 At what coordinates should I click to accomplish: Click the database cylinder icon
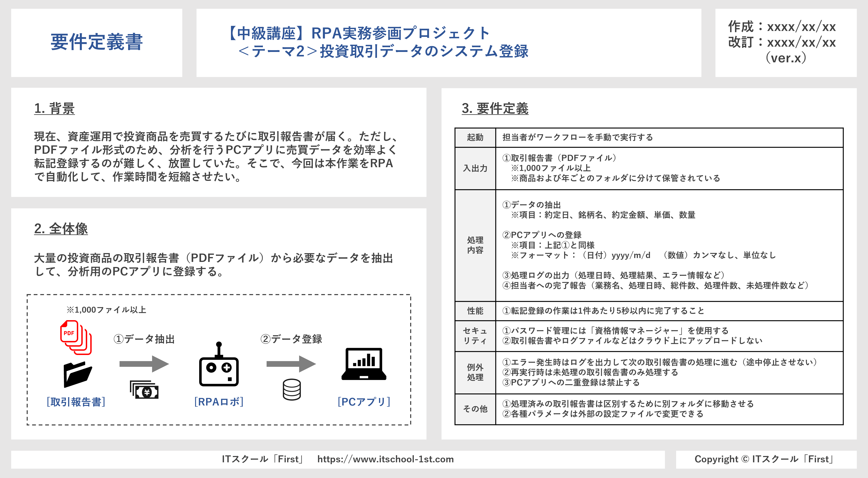tap(291, 390)
